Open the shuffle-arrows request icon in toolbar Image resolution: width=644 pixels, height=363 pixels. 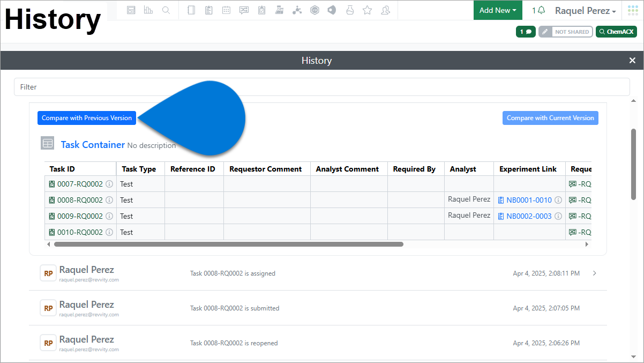click(x=244, y=10)
